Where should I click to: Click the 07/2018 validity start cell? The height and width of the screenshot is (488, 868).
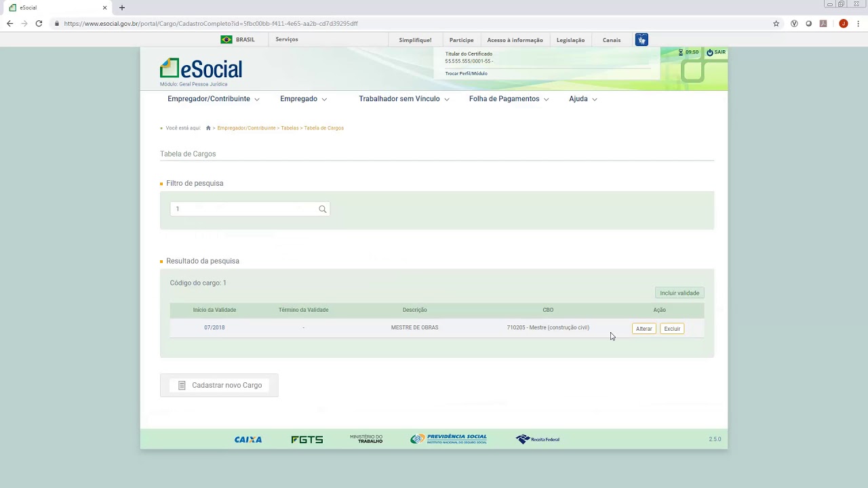(214, 327)
